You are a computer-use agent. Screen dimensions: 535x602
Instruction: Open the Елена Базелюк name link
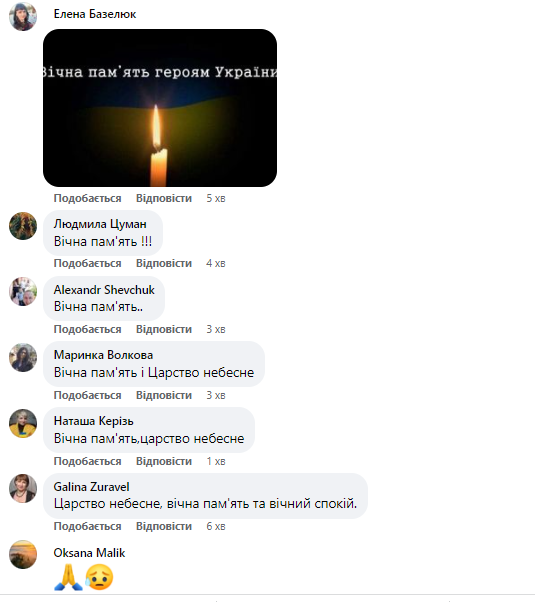pos(95,14)
